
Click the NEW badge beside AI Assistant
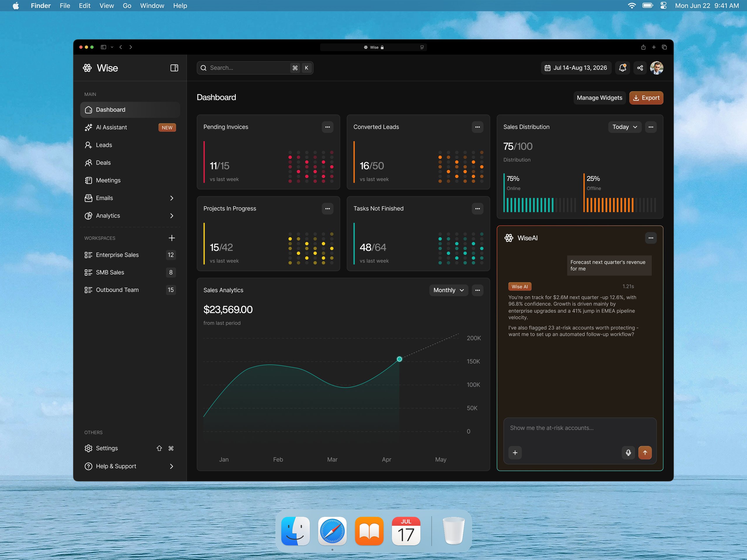click(x=167, y=127)
